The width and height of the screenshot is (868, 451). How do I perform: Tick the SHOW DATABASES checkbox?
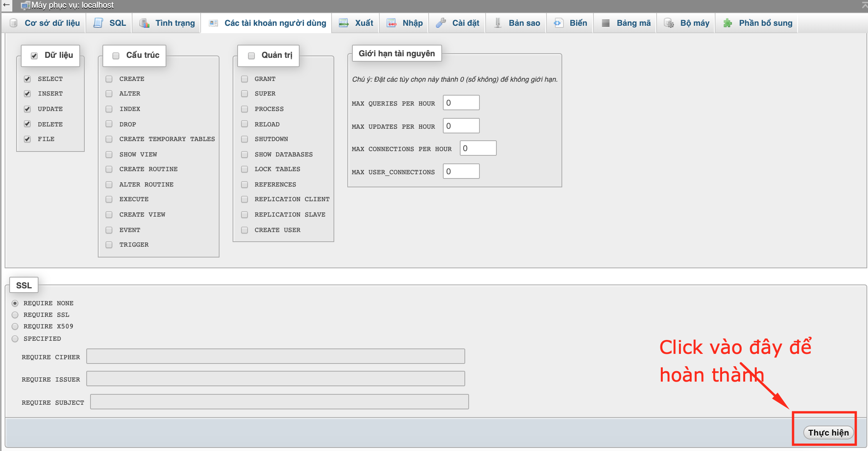(x=245, y=155)
